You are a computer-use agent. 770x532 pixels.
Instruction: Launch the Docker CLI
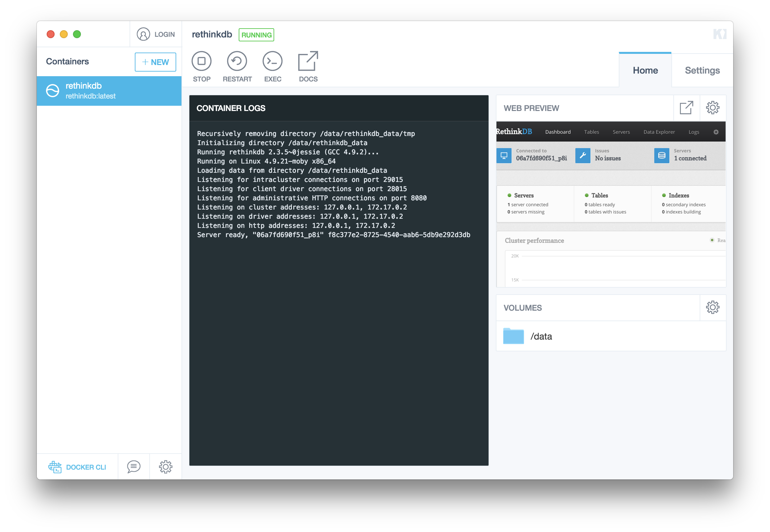pyautogui.click(x=77, y=467)
